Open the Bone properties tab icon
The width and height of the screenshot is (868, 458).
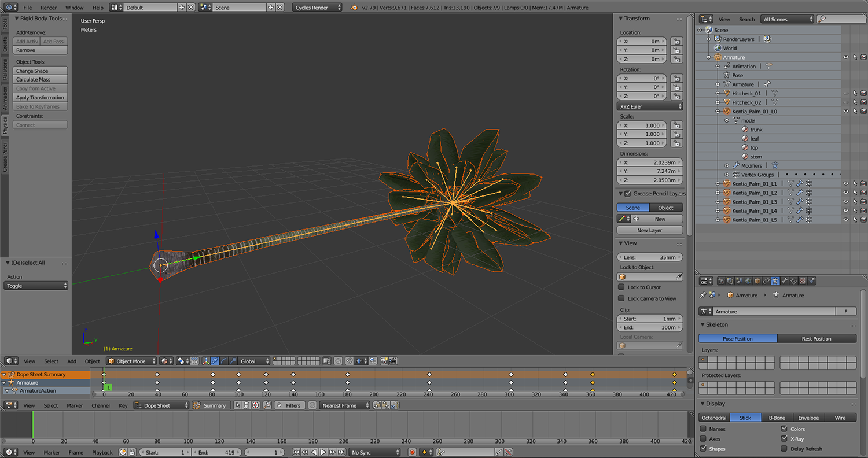coord(785,281)
